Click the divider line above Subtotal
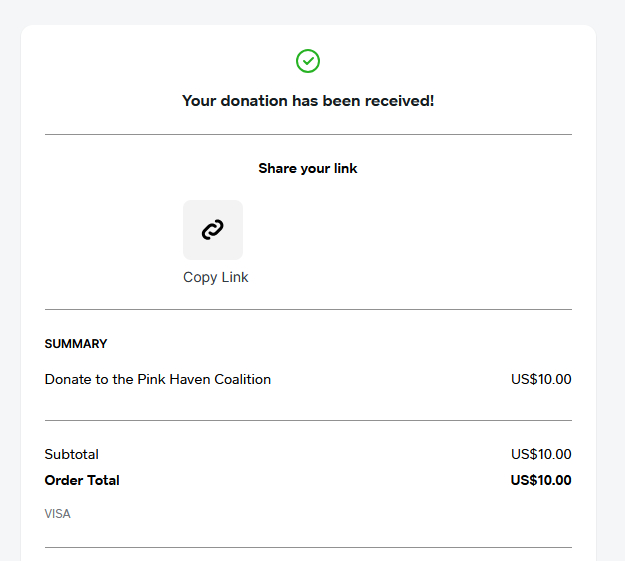 point(308,420)
